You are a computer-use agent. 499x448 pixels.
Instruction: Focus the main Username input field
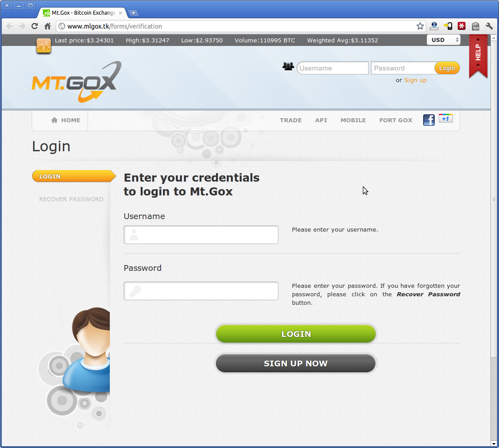[201, 235]
